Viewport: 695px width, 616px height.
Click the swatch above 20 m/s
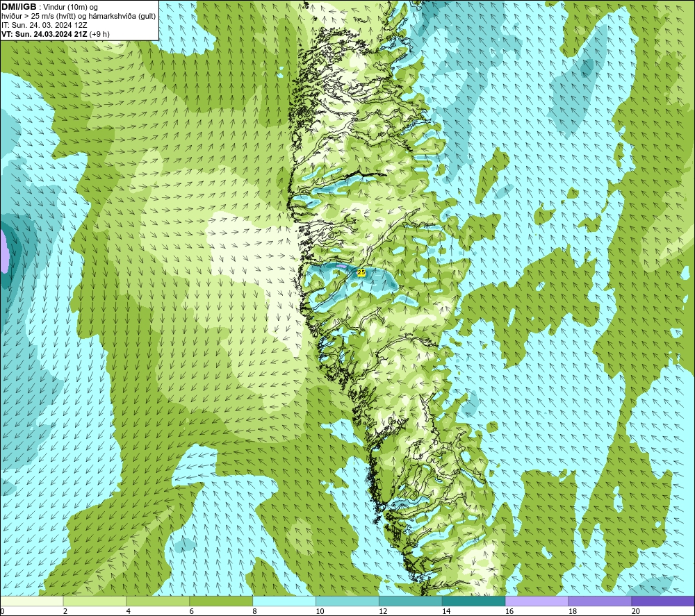tap(663, 601)
